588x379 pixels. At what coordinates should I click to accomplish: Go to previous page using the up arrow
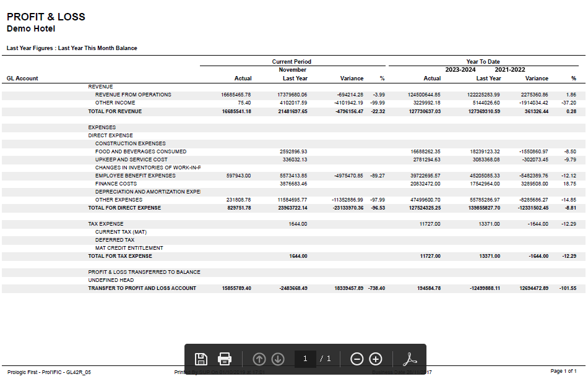[259, 359]
